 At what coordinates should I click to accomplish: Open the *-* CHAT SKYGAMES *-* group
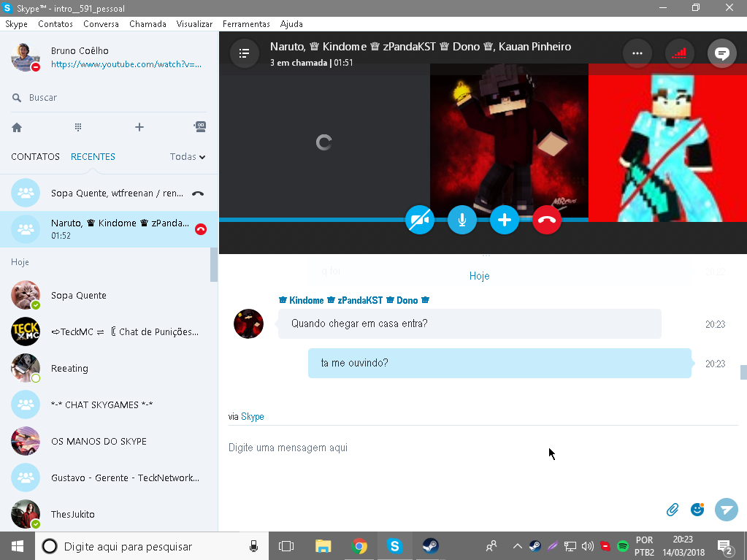(109, 404)
